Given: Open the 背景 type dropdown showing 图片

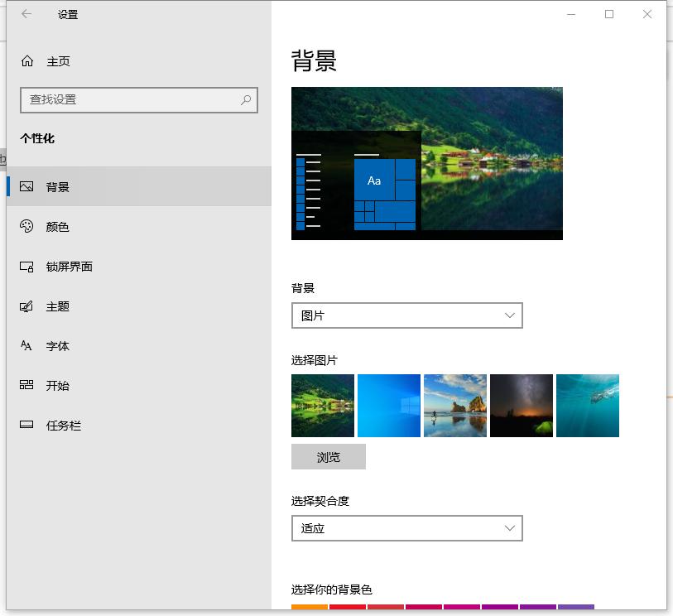Looking at the screenshot, I should click(406, 315).
